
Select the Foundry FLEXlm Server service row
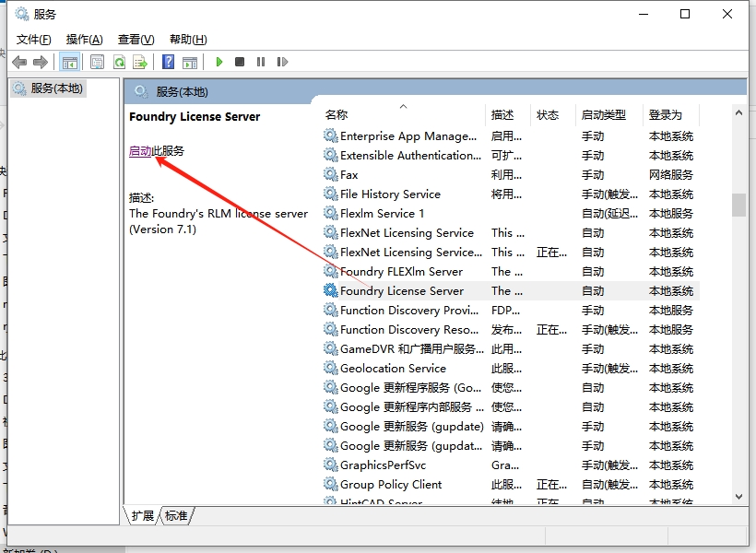401,272
